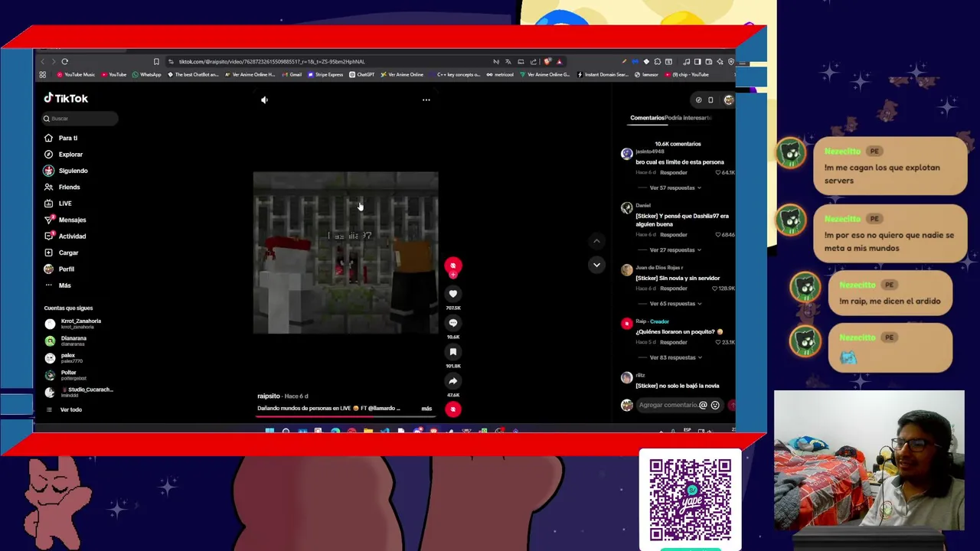This screenshot has height=551, width=980.
Task: Like Raip's comment with 23.1K hearts
Action: [x=717, y=342]
